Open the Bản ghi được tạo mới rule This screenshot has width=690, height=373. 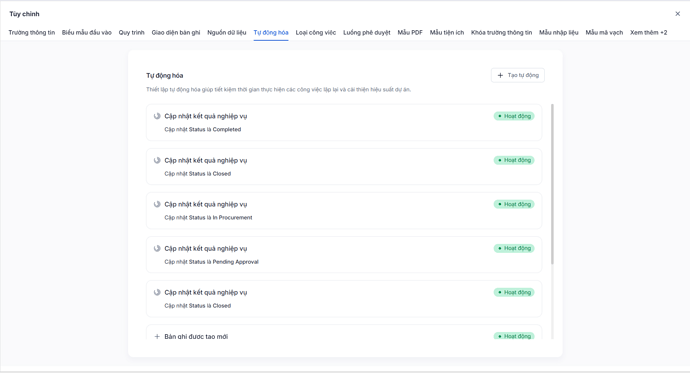pyautogui.click(x=344, y=332)
